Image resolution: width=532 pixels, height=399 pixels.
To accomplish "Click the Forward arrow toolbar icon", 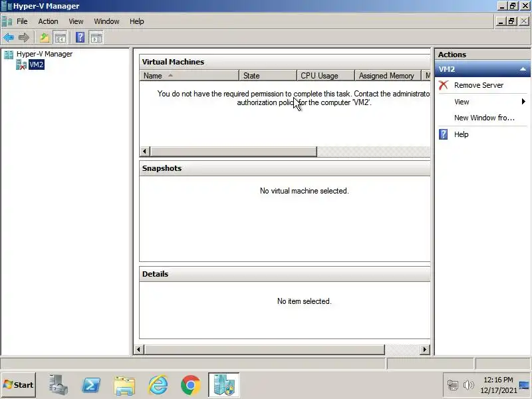I will tap(24, 37).
